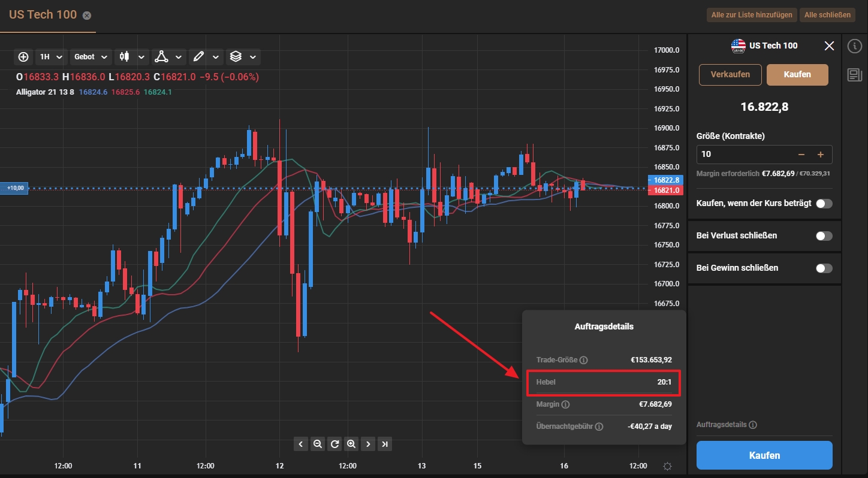Click the 16.822,8 buy price
Image resolution: width=868 pixels, height=478 pixels.
pos(764,107)
